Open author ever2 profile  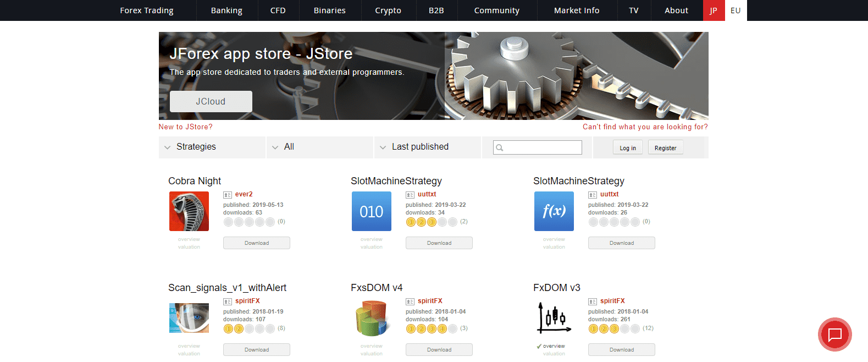(x=244, y=194)
